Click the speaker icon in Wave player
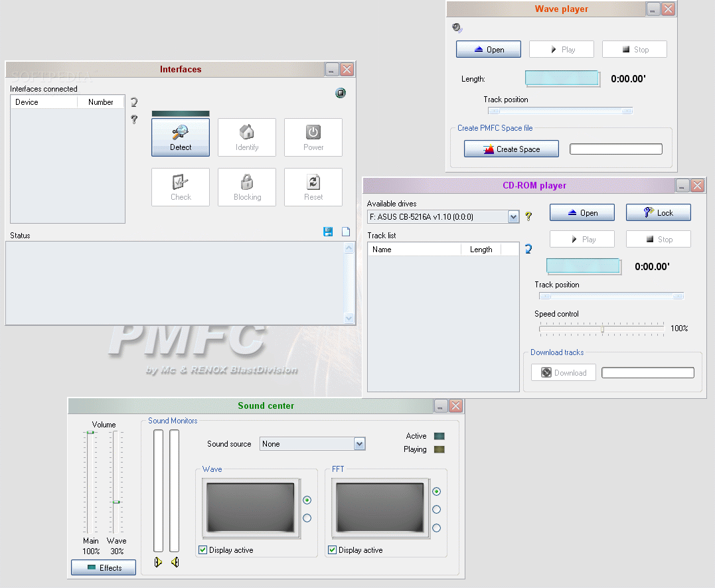The height and width of the screenshot is (588, 715). click(x=457, y=29)
